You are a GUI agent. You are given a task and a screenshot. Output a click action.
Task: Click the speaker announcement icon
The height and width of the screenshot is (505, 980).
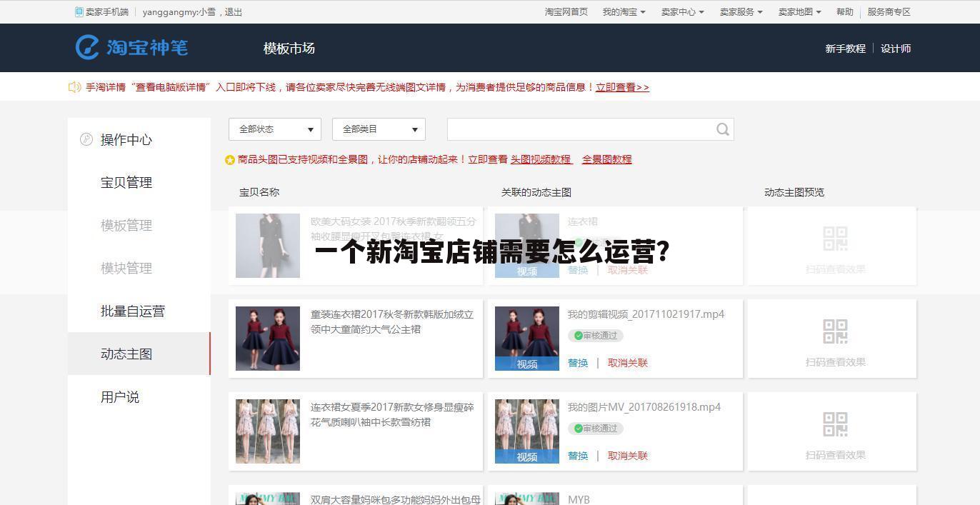pyautogui.click(x=74, y=87)
